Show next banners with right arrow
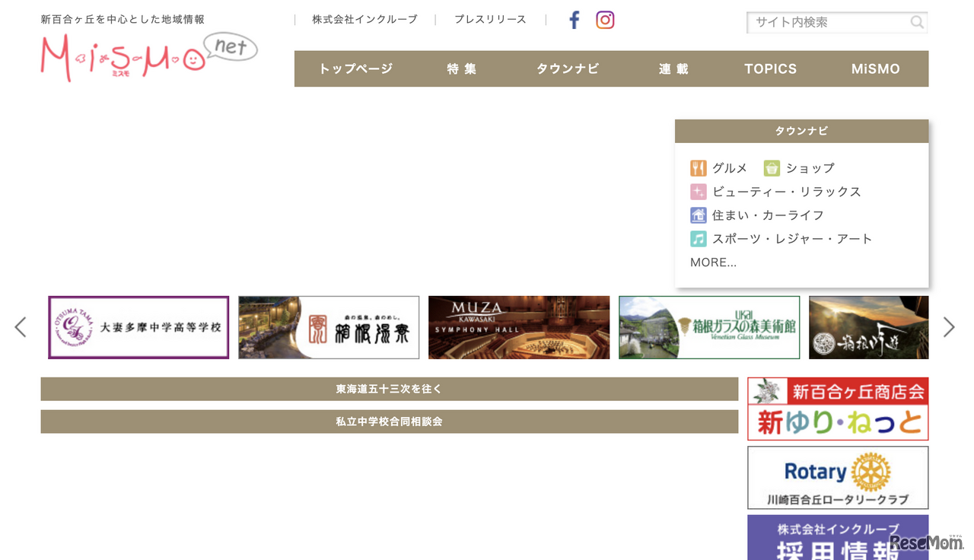Image resolution: width=974 pixels, height=560 pixels. 949,327
